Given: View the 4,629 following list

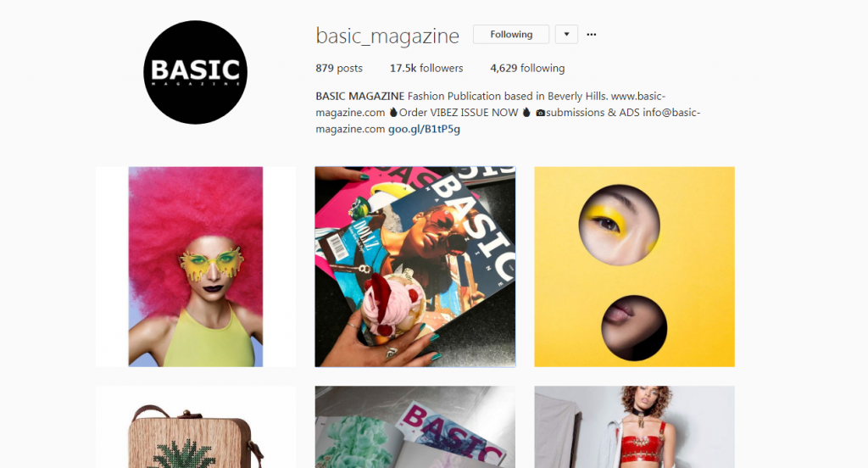Looking at the screenshot, I should click(x=527, y=68).
